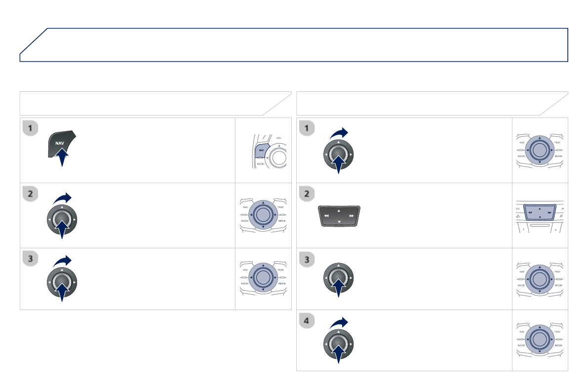The image size is (588, 392).
Task: Select the step 1 badge in the left panel
Action: coord(31,129)
